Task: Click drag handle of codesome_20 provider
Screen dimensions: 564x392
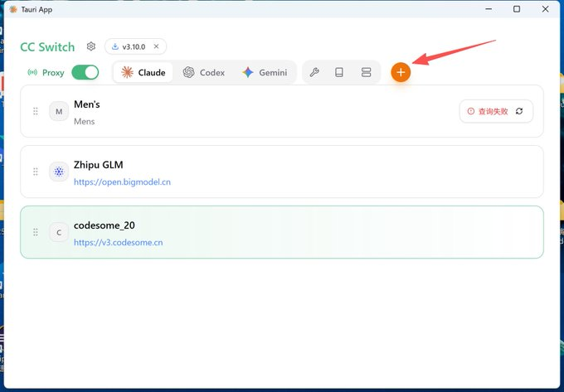Action: point(35,232)
